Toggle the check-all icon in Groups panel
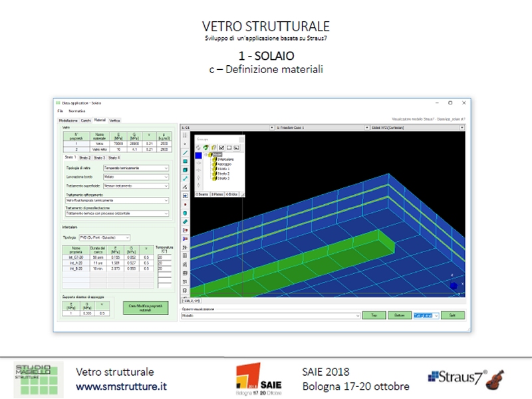532x399 pixels. pos(221,147)
